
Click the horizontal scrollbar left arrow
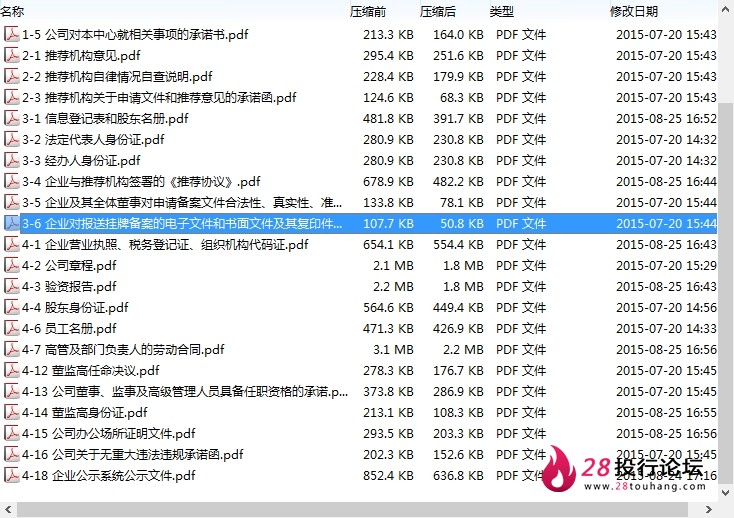tap(8, 509)
